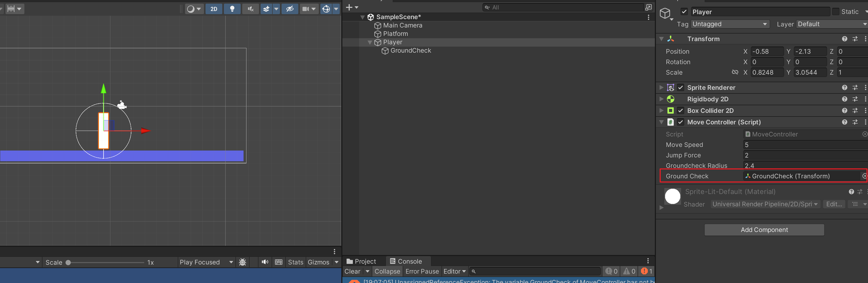Open Transform preset sliders icon
This screenshot has height=283, width=868.
click(855, 39)
